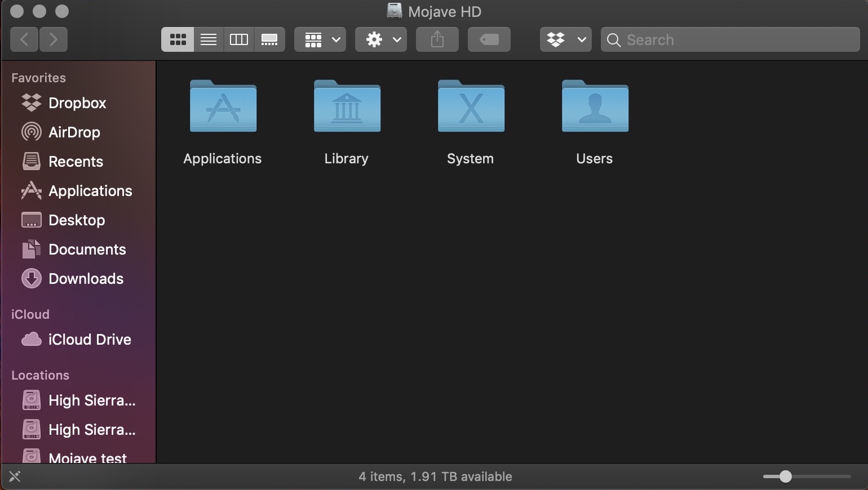Select Mojave test under Locations
The width and height of the screenshot is (868, 490).
[x=86, y=457]
